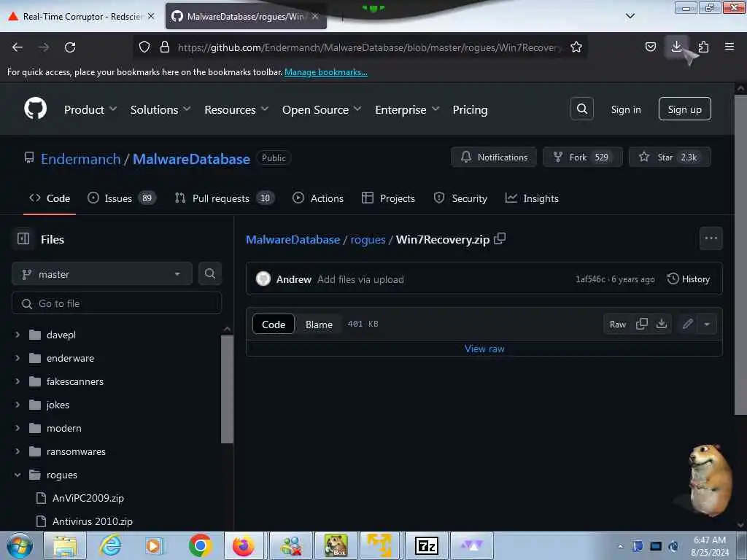Click the Sign in link
Viewport: 747px width, 560px height.
(625, 109)
